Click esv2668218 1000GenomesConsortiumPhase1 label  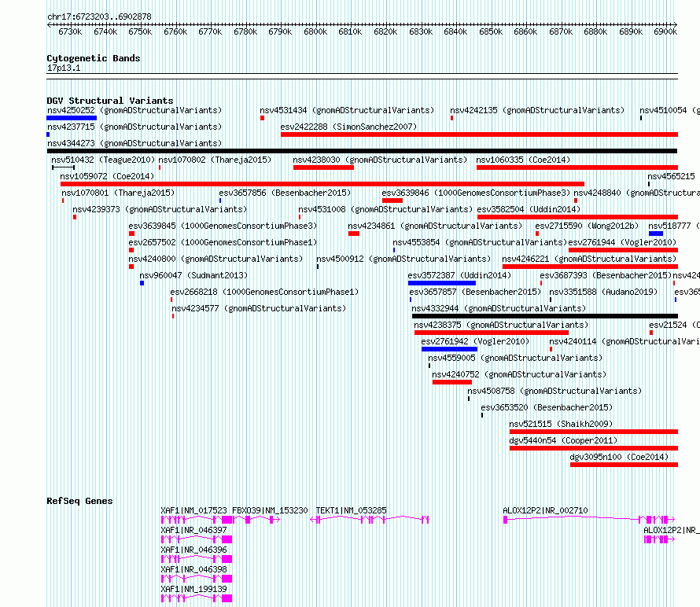point(264,292)
